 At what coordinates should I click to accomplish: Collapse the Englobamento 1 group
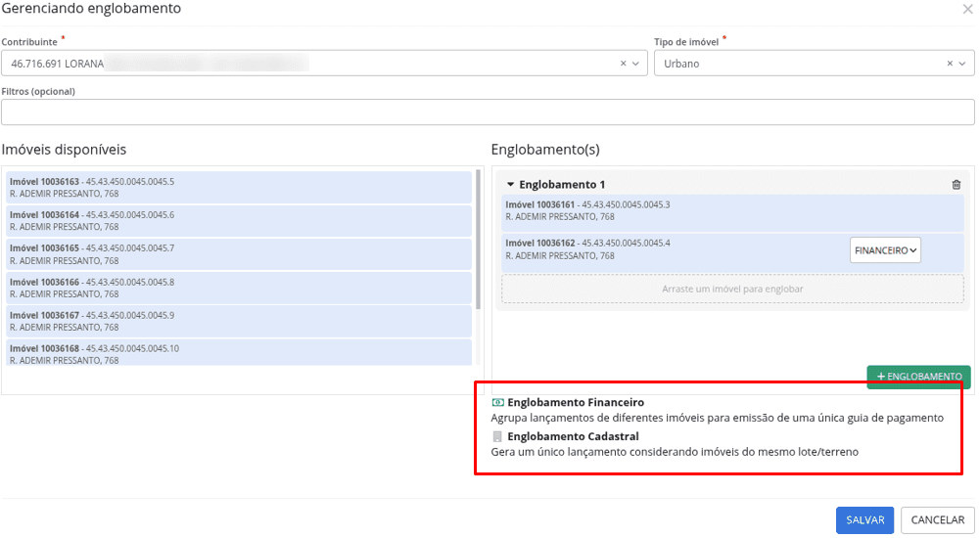tap(510, 185)
